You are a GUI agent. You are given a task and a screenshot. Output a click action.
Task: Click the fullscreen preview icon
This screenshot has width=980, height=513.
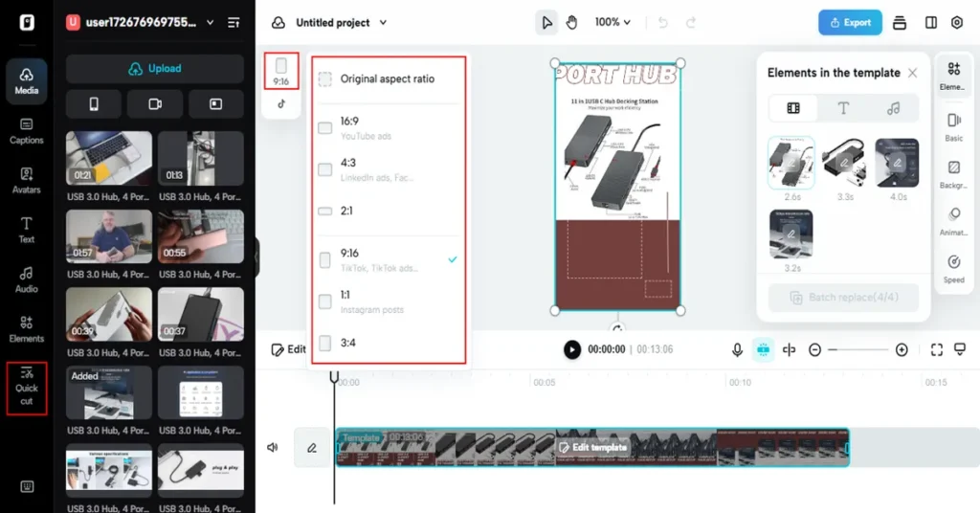pos(936,350)
